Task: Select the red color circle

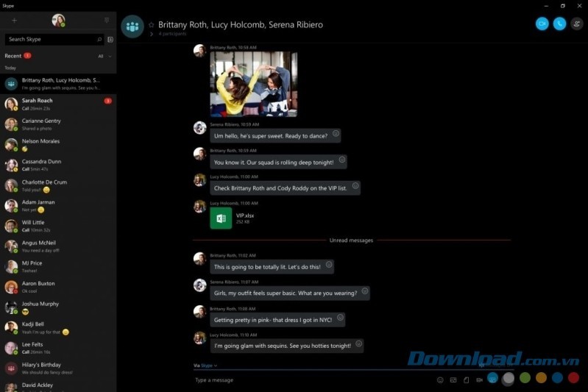Action: [x=573, y=378]
